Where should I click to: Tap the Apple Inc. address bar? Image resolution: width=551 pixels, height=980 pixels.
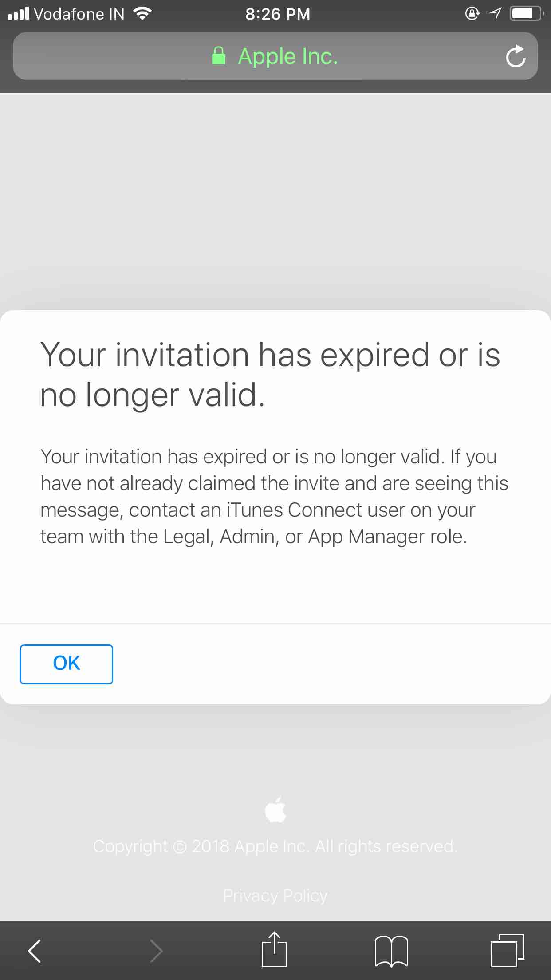pos(287,56)
